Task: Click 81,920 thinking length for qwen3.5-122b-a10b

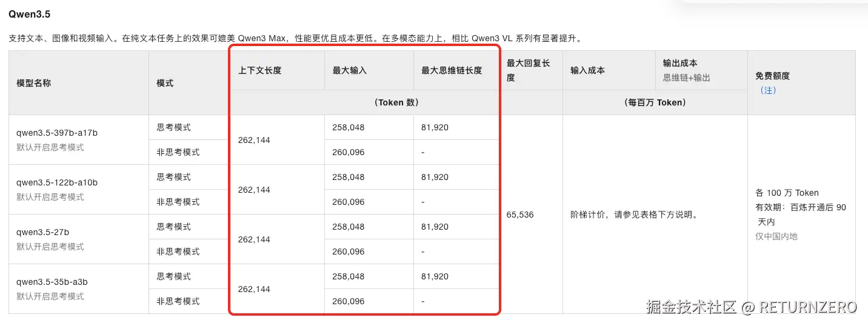Action: click(435, 177)
